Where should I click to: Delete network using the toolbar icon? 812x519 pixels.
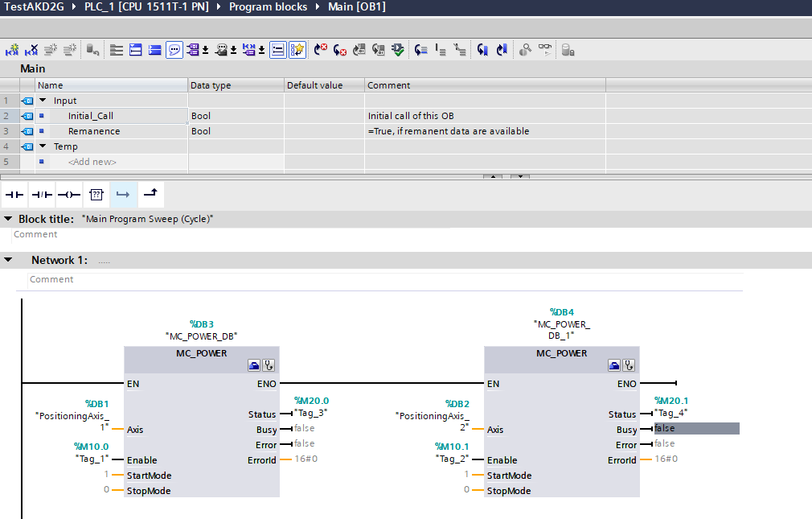31,50
